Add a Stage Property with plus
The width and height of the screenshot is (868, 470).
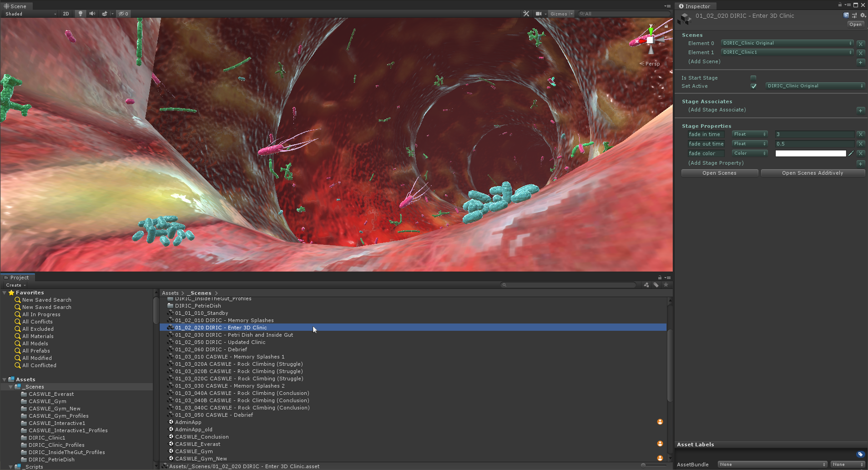861,163
